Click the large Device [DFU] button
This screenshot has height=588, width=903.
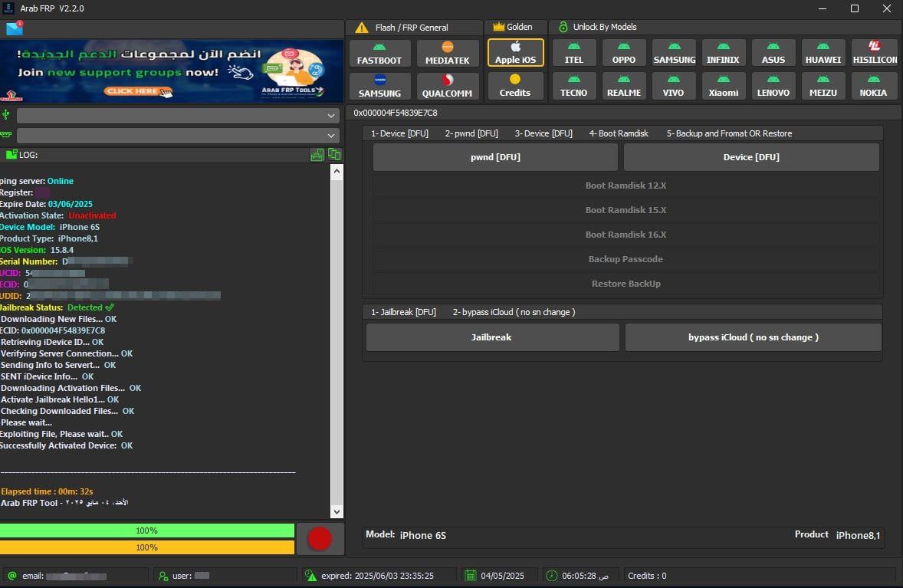pyautogui.click(x=751, y=156)
